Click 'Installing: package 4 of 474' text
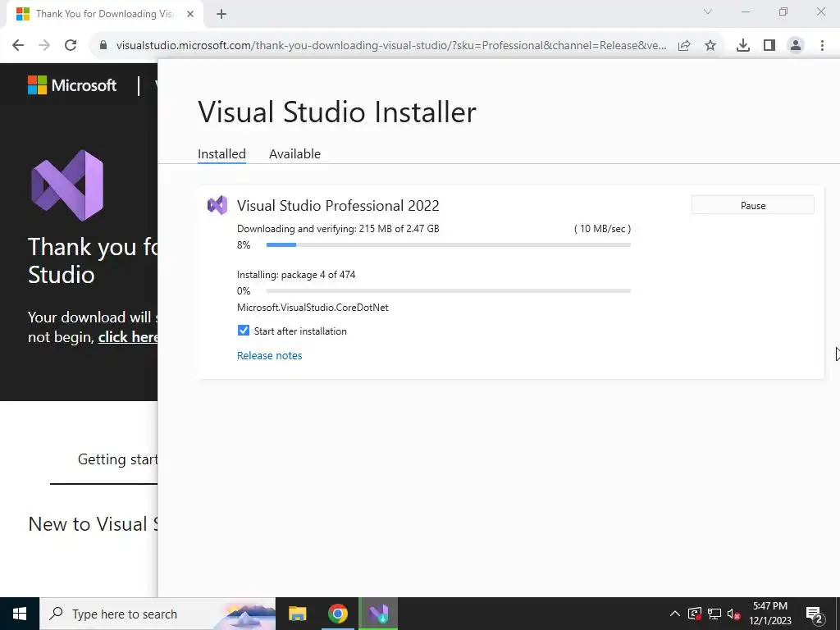 pyautogui.click(x=296, y=275)
